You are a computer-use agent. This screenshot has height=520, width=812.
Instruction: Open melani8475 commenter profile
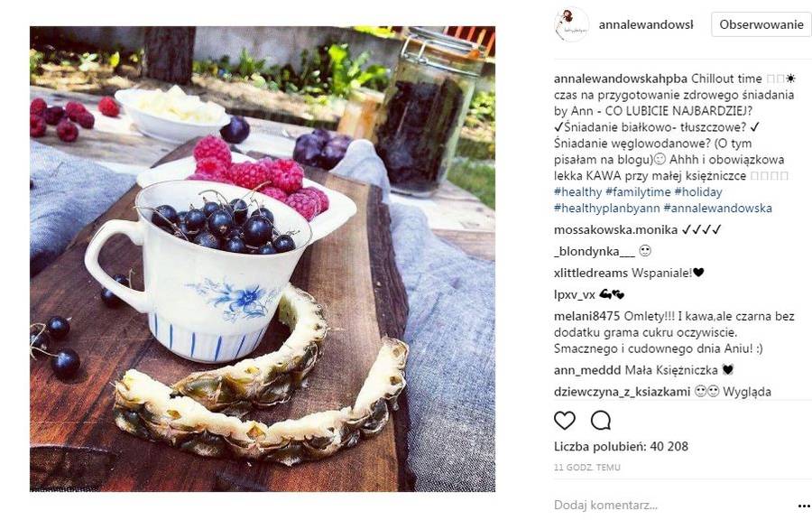tap(586, 316)
